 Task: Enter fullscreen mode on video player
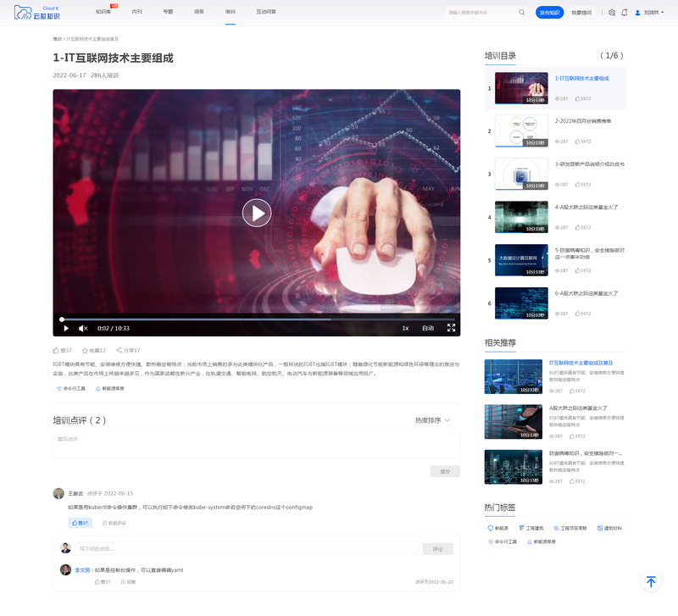coord(451,328)
